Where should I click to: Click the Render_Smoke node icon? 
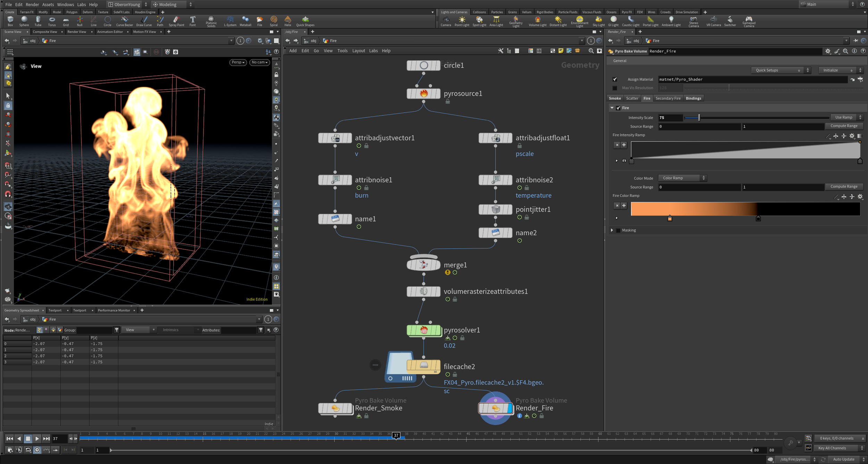(335, 408)
